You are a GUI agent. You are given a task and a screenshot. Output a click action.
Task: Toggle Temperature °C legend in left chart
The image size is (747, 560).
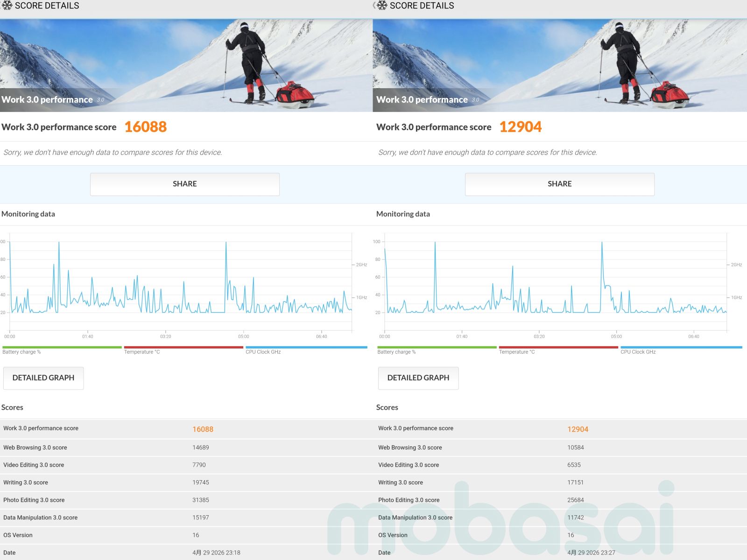click(183, 350)
